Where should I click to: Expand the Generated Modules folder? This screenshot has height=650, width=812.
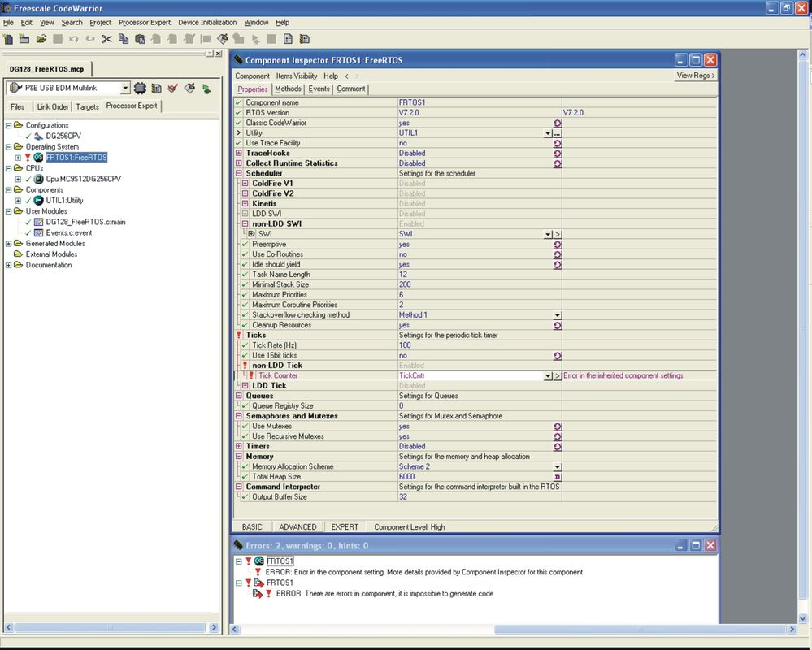pos(8,243)
